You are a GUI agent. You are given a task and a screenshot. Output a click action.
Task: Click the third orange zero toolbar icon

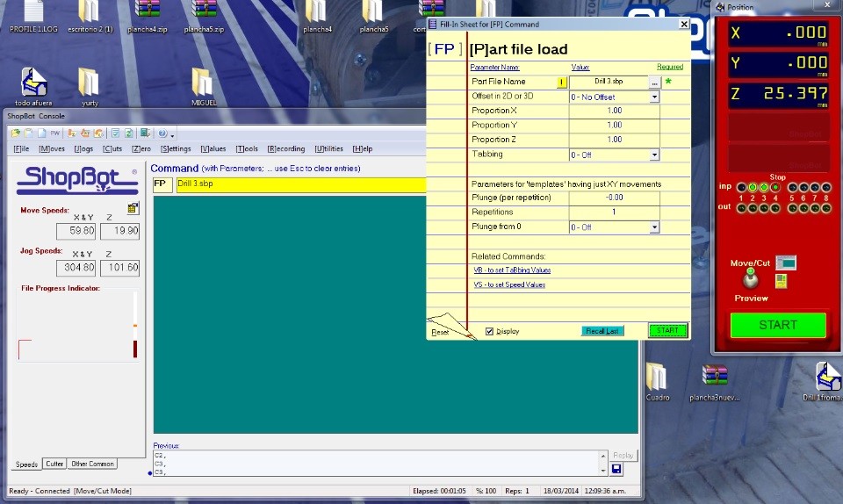[98, 133]
